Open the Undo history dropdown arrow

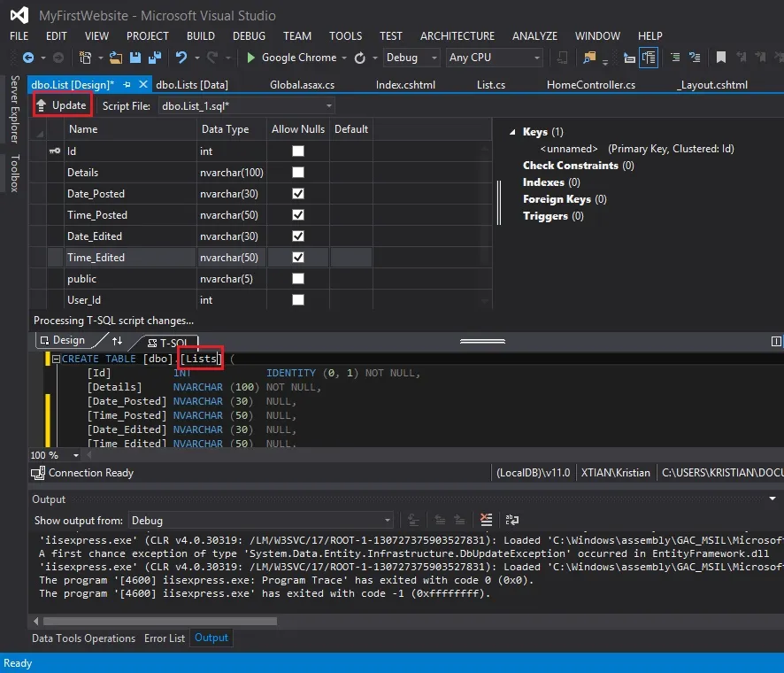(x=197, y=58)
